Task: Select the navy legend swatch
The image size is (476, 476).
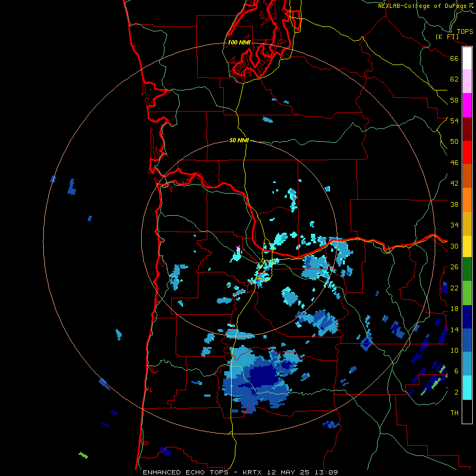Action: click(467, 317)
